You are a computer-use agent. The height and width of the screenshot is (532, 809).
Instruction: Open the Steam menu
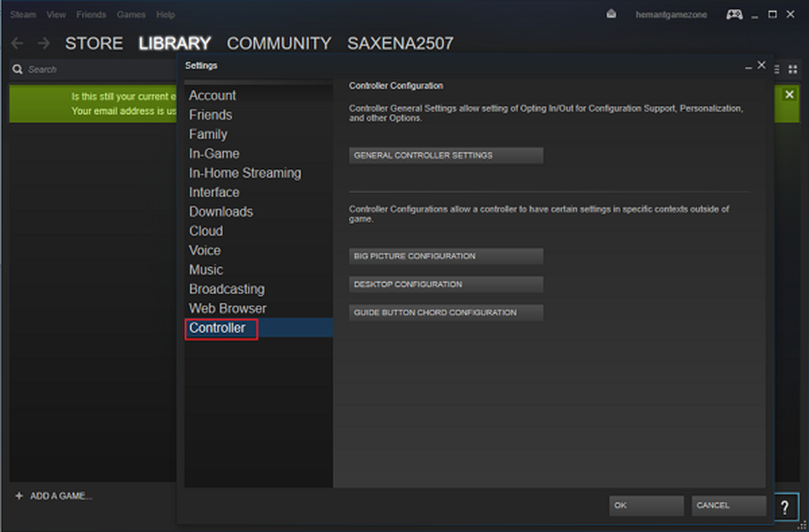23,15
